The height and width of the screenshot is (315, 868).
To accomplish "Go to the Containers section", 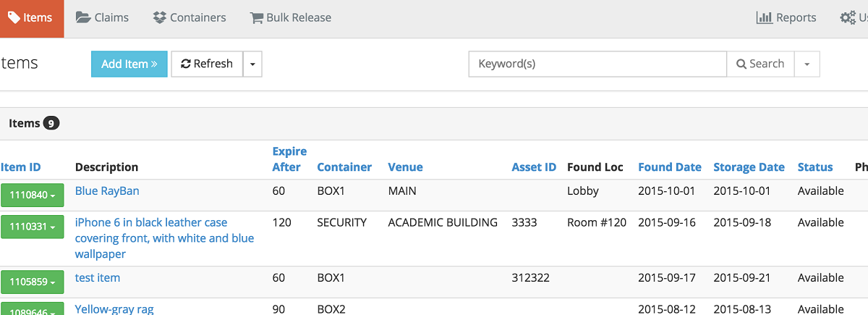I will 190,18.
